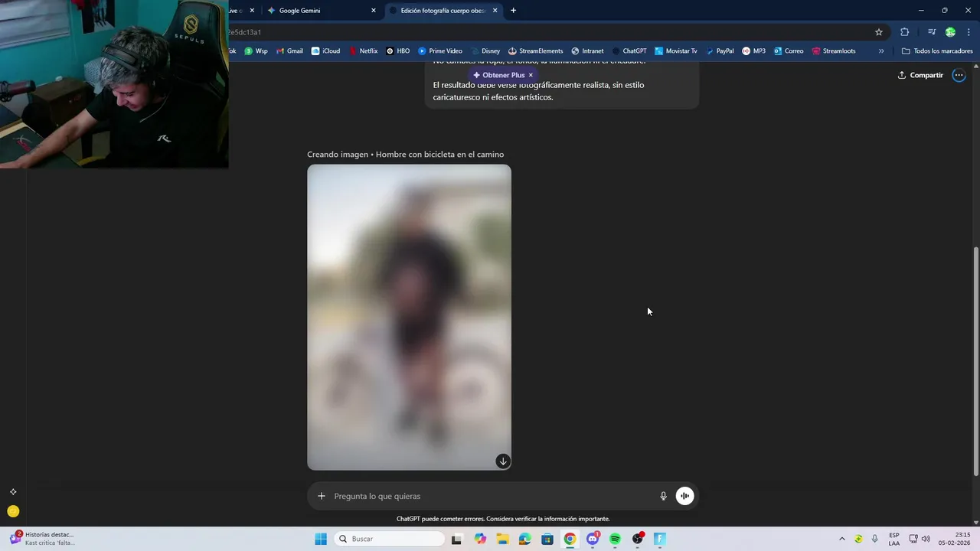Open the StreamElements bookmark

tap(536, 51)
